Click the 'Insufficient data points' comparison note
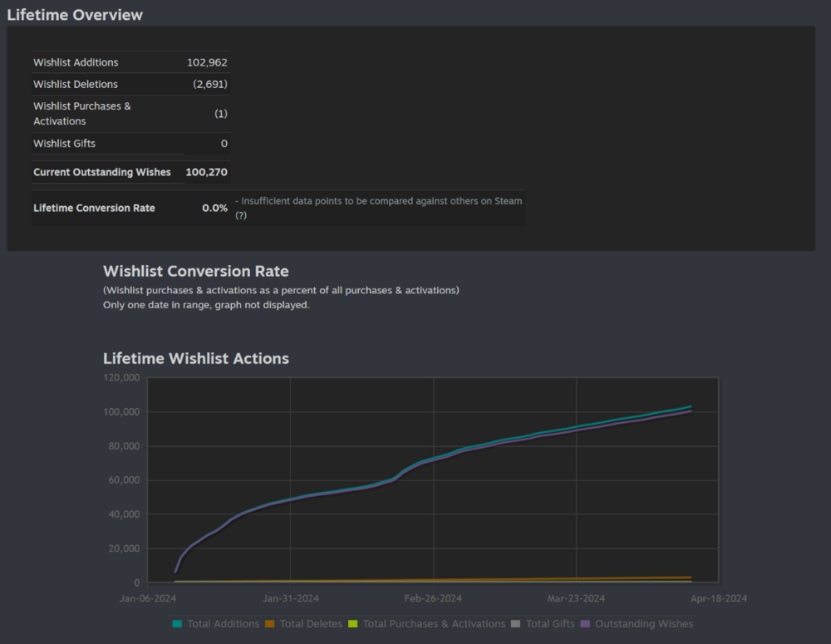Image resolution: width=831 pixels, height=644 pixels. 379,209
